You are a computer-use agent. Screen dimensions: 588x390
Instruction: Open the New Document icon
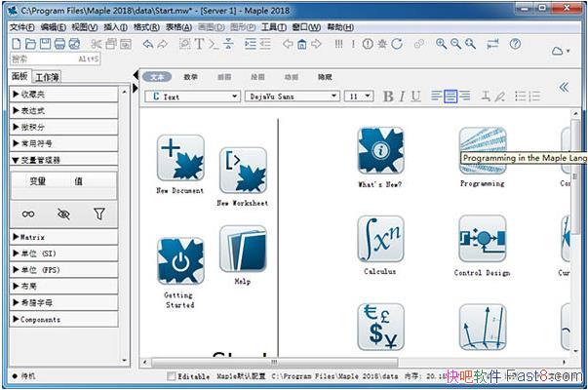coord(180,159)
